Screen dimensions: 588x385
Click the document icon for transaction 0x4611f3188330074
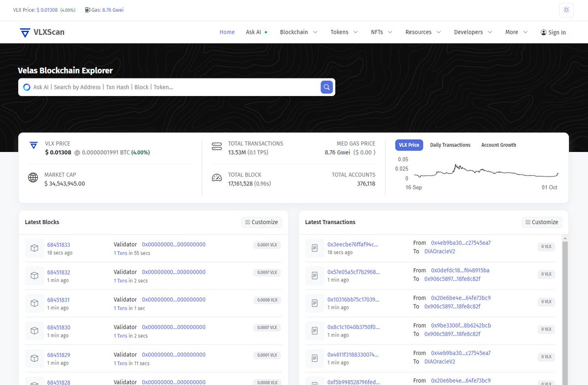pos(315,359)
